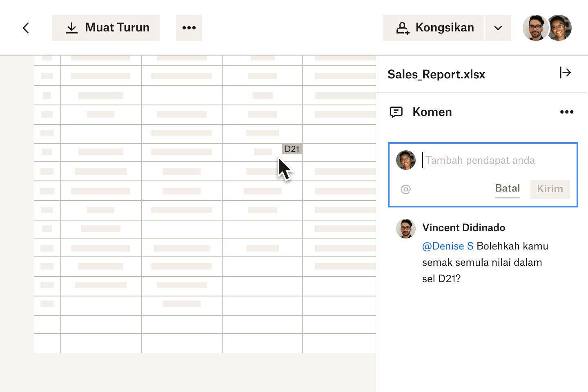Expand sharing options with the Kongsikan arrow
This screenshot has width=588, height=392.
(498, 28)
